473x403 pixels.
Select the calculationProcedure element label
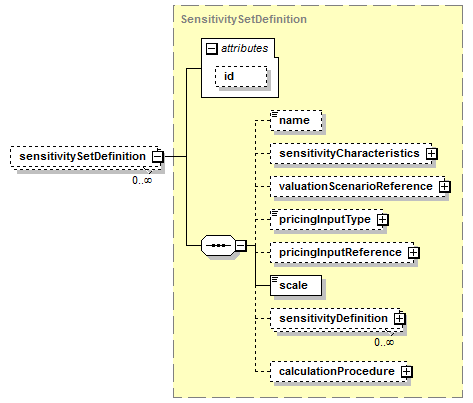(x=337, y=371)
